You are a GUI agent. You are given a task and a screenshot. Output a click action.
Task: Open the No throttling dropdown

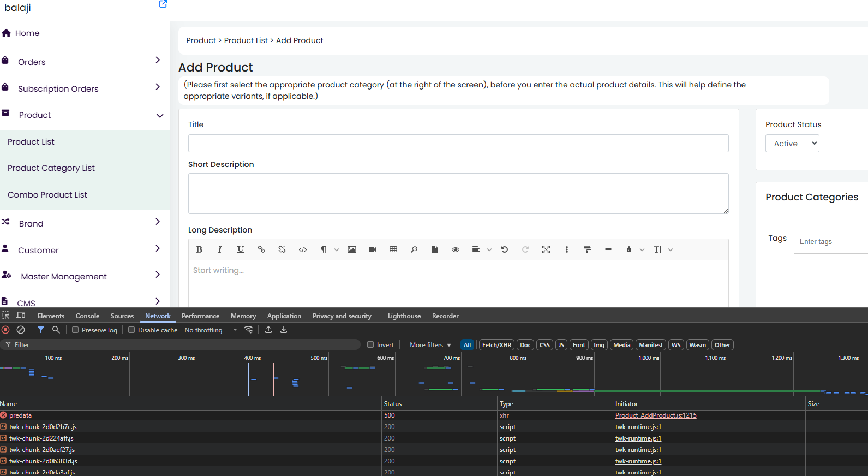coord(211,330)
